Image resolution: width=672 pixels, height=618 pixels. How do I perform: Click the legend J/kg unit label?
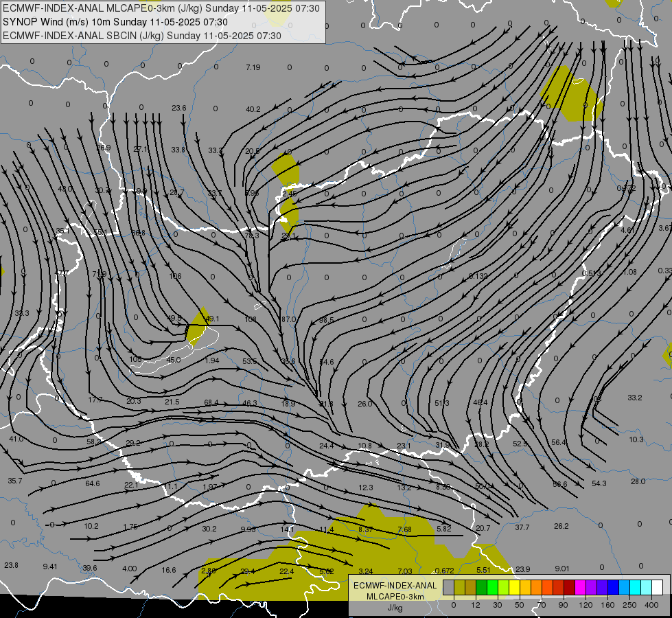tap(395, 607)
